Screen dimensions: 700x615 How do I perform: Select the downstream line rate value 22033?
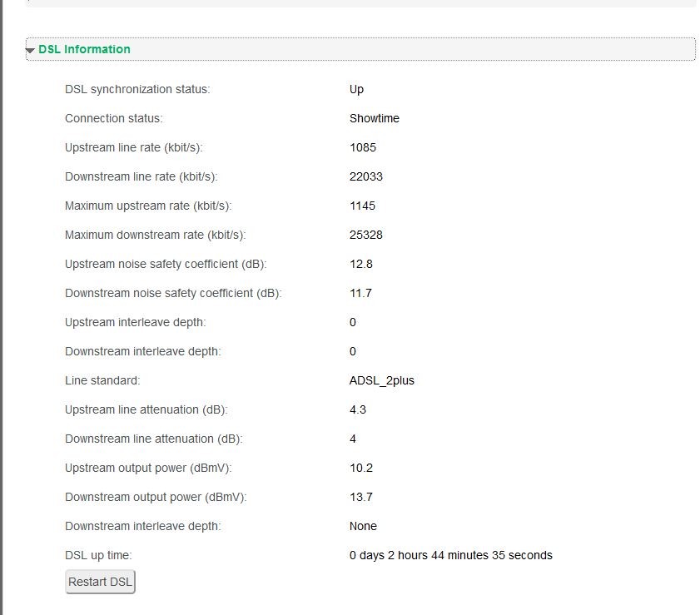point(365,176)
